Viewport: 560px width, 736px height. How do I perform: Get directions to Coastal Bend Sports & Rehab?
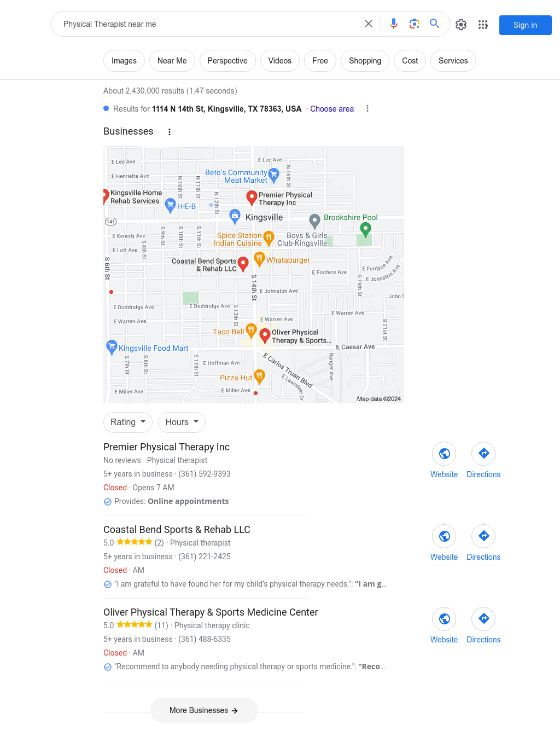tap(483, 536)
